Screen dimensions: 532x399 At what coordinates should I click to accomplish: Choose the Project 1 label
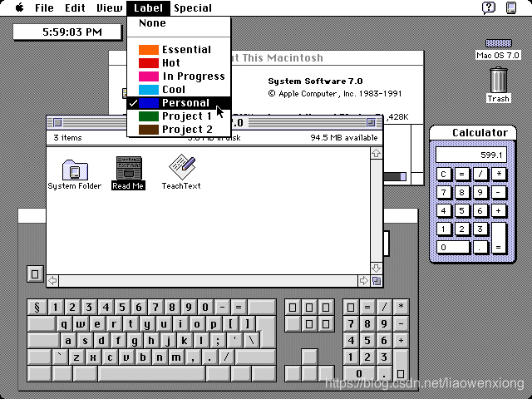pyautogui.click(x=179, y=116)
